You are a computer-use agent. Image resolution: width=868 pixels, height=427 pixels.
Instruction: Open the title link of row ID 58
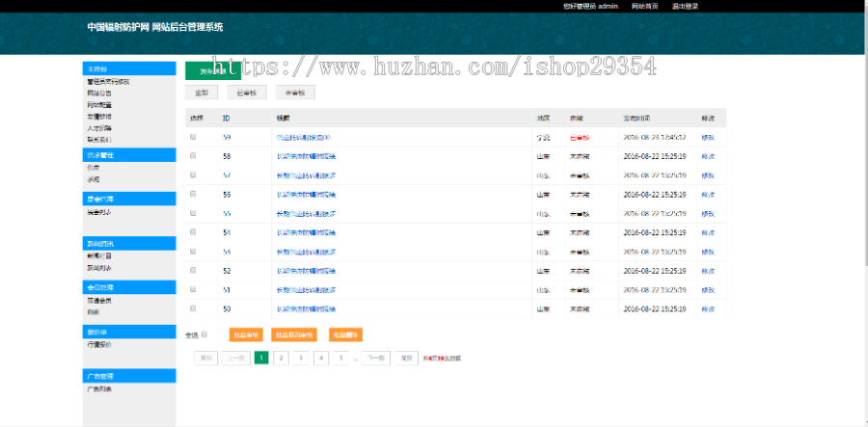tap(306, 156)
